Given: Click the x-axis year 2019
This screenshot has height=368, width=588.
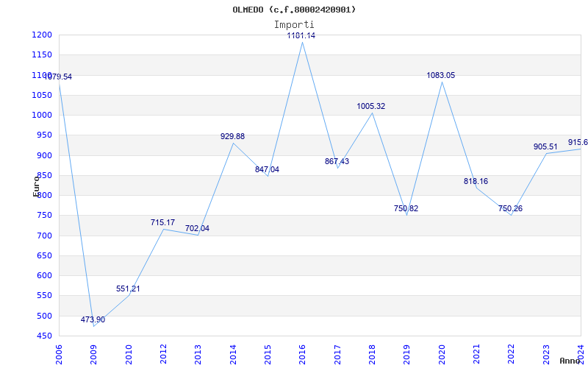Looking at the screenshot, I should point(407,355).
